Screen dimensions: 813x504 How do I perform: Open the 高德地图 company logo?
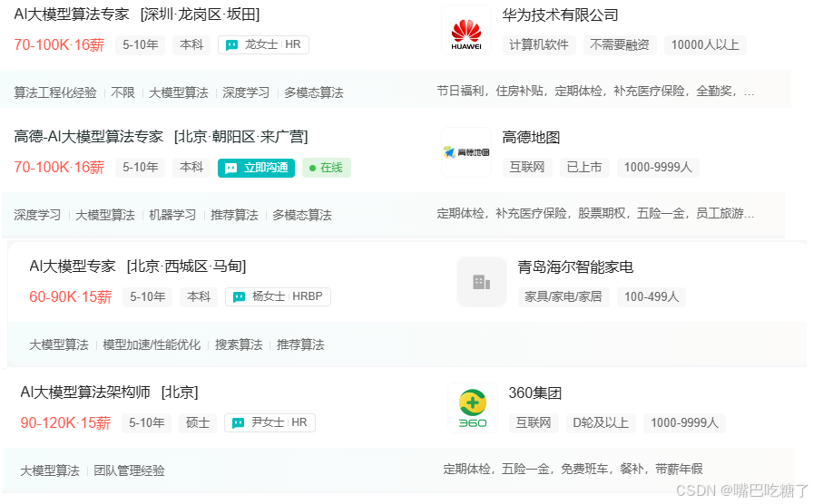click(466, 152)
